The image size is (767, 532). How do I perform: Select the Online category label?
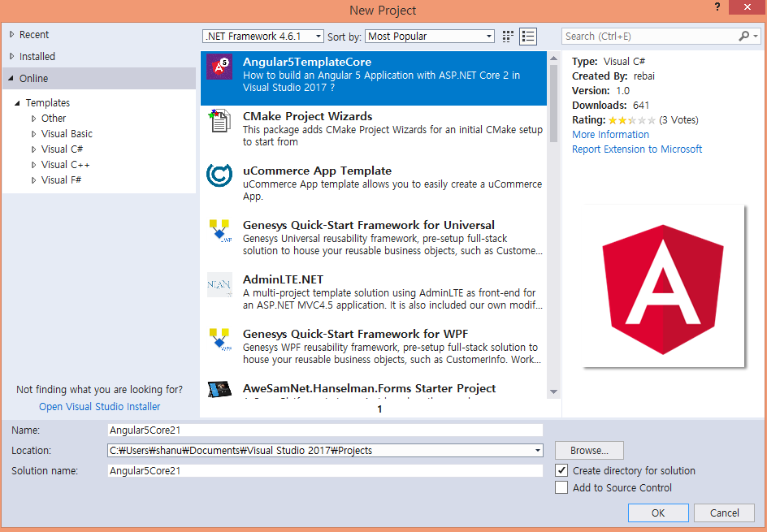tap(34, 78)
